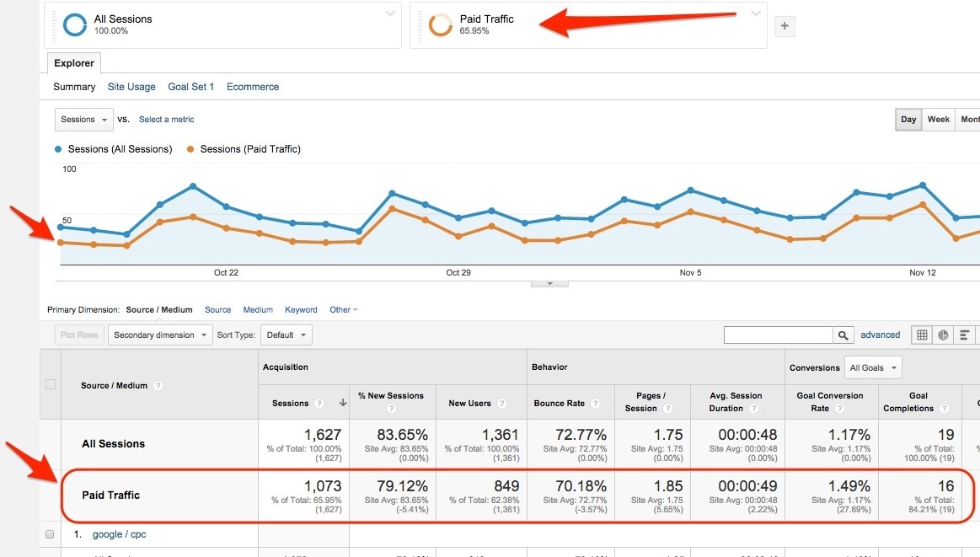Open Secondary dimension dropdown

tap(160, 335)
